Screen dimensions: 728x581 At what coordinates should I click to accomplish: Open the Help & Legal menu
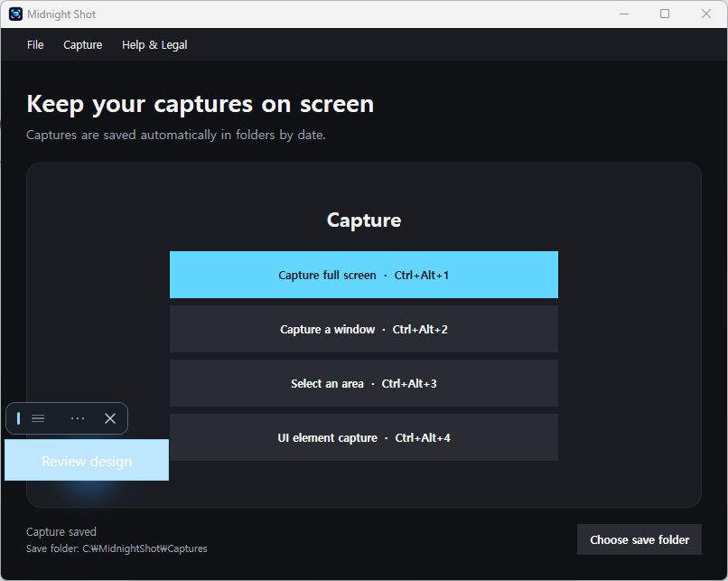(154, 44)
